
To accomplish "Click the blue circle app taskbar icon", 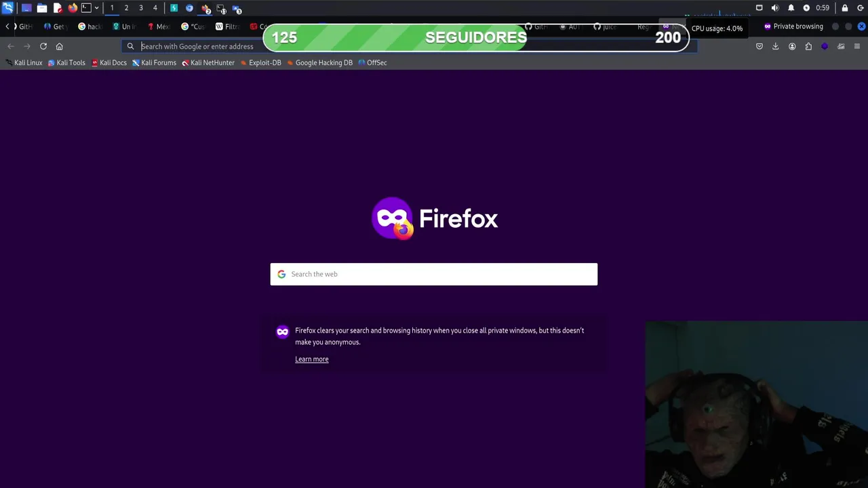I will [x=189, y=8].
